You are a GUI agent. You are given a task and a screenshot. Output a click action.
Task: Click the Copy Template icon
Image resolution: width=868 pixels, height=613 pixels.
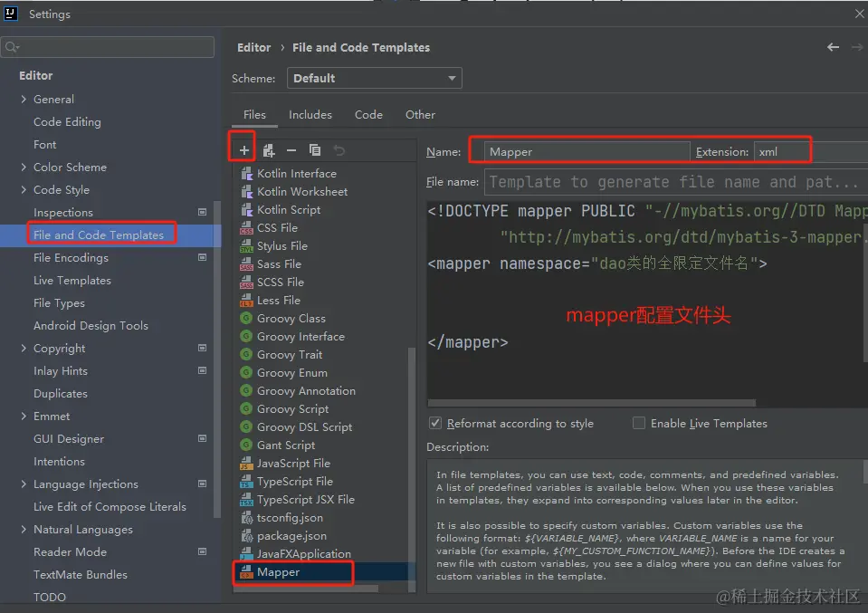click(315, 150)
